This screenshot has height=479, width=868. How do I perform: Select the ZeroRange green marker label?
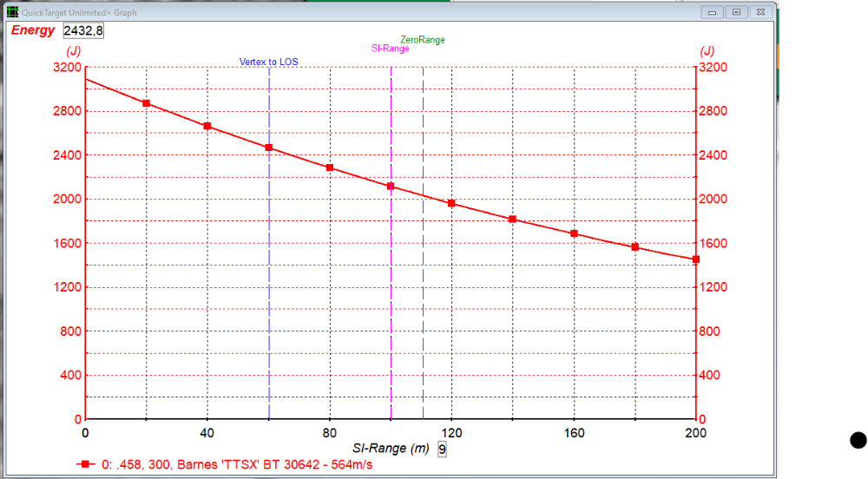(x=423, y=40)
